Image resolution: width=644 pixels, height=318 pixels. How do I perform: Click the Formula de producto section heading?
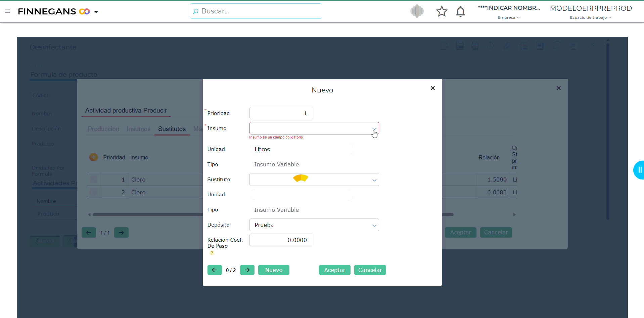coord(64,75)
